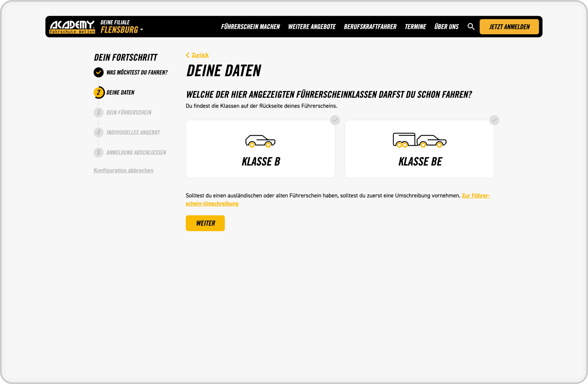Click the car icon in Klasse B card
Viewport: 588px width, 384px height.
260,141
